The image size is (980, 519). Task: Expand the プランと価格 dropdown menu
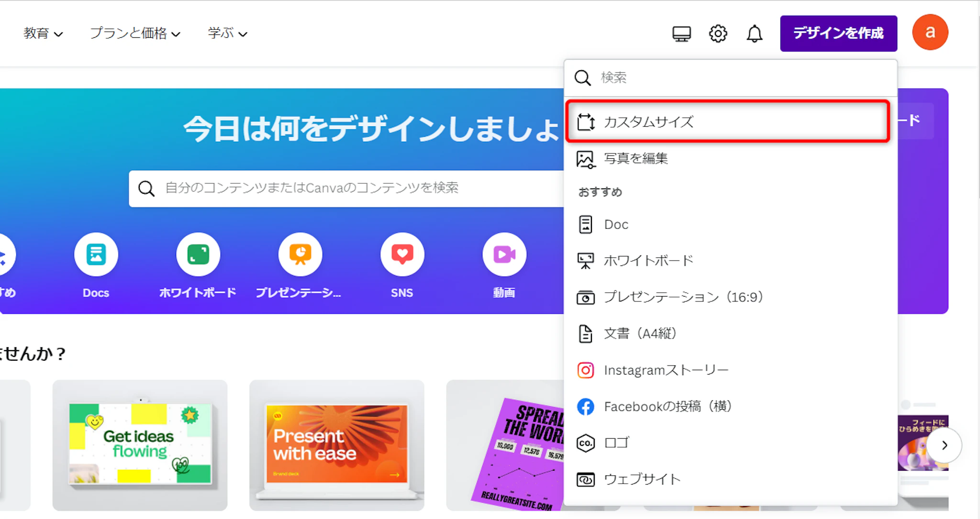tap(135, 33)
